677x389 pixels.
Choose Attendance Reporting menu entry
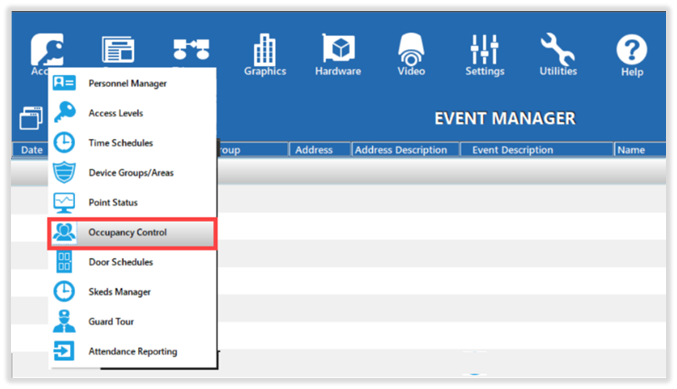coord(133,351)
